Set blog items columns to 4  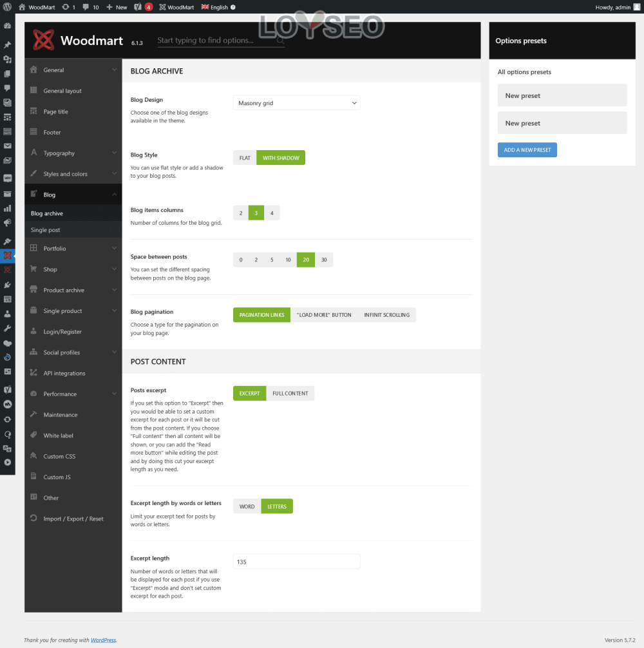272,213
